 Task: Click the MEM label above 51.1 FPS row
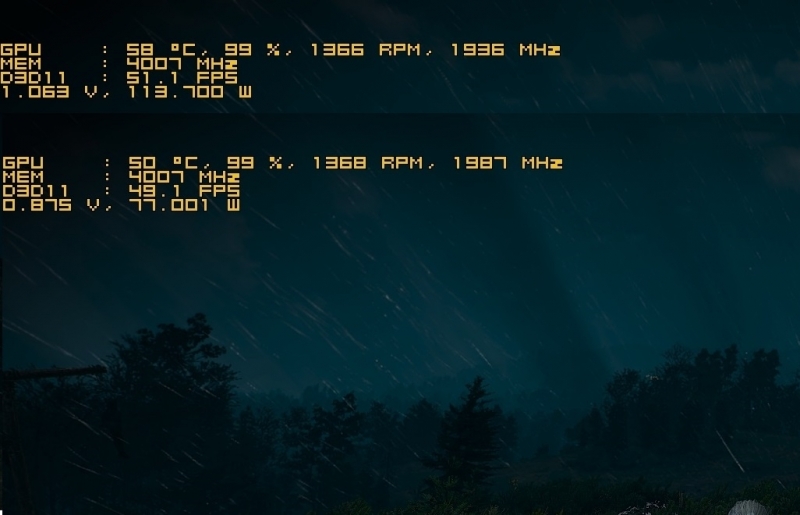click(x=21, y=64)
